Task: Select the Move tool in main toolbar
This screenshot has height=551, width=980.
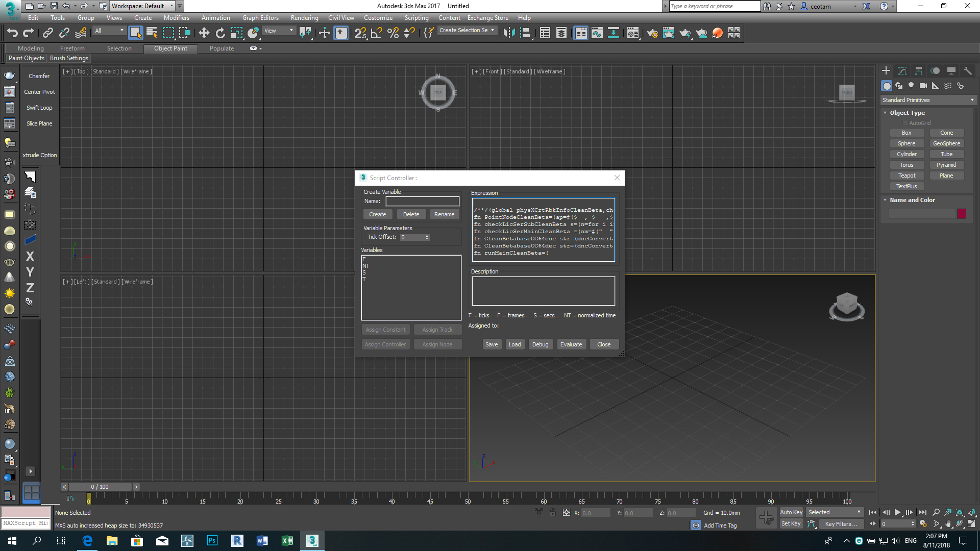Action: [x=204, y=33]
